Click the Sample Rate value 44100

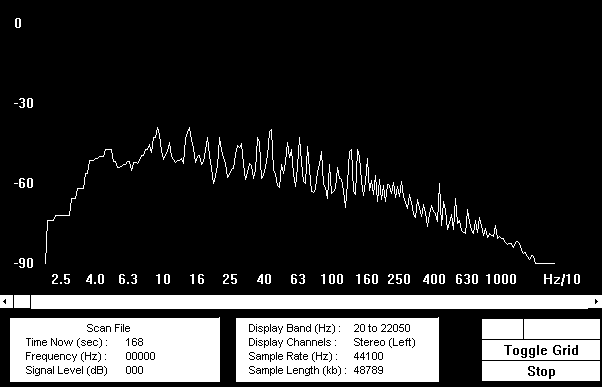tap(368, 356)
